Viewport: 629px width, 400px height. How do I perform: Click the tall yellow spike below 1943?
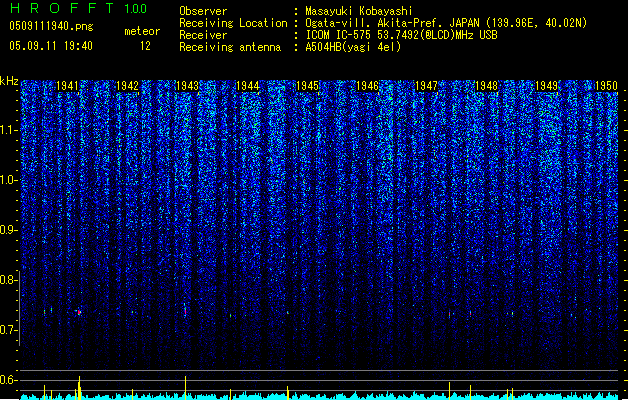coord(185,387)
